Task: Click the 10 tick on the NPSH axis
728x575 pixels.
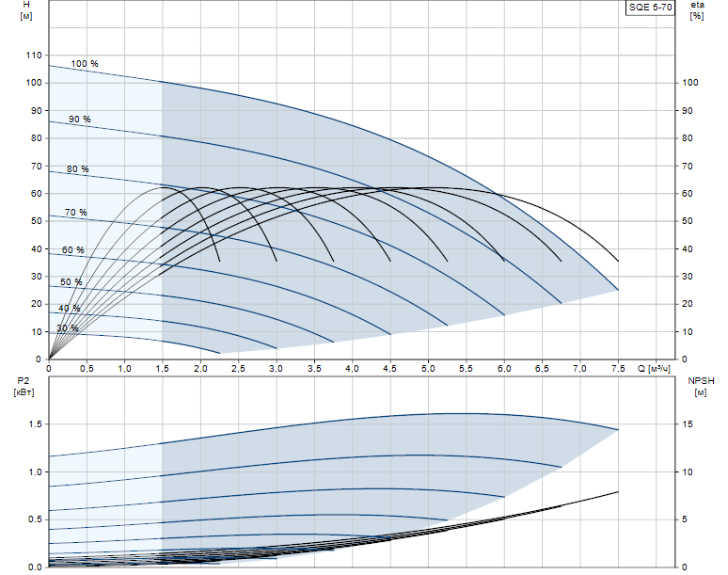Action: coord(688,471)
